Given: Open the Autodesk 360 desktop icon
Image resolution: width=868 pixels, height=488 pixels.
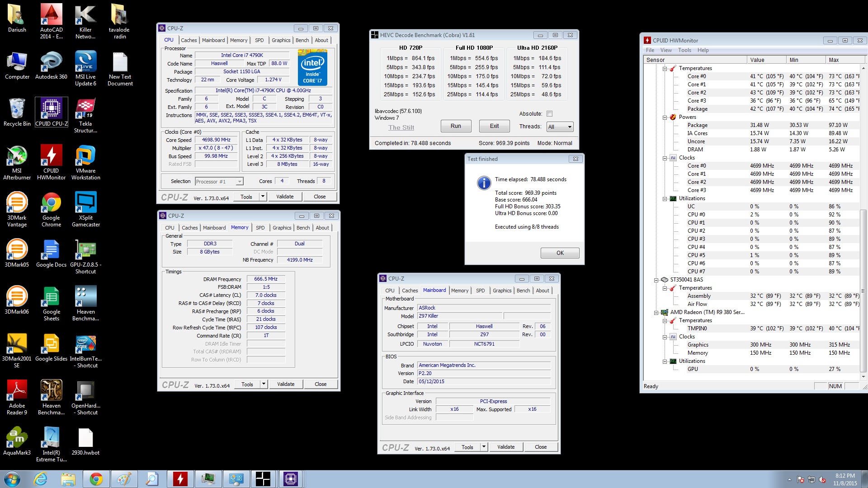Looking at the screenshot, I should point(51,66).
